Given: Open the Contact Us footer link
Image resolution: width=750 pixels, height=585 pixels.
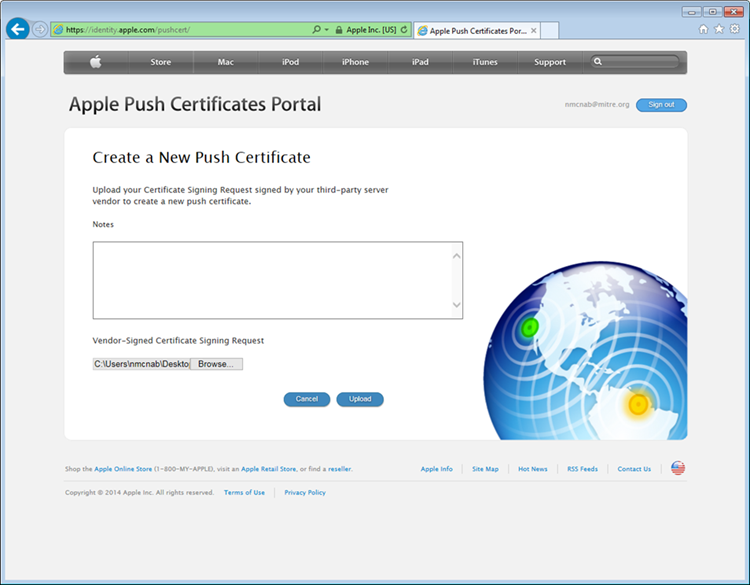Looking at the screenshot, I should (634, 469).
